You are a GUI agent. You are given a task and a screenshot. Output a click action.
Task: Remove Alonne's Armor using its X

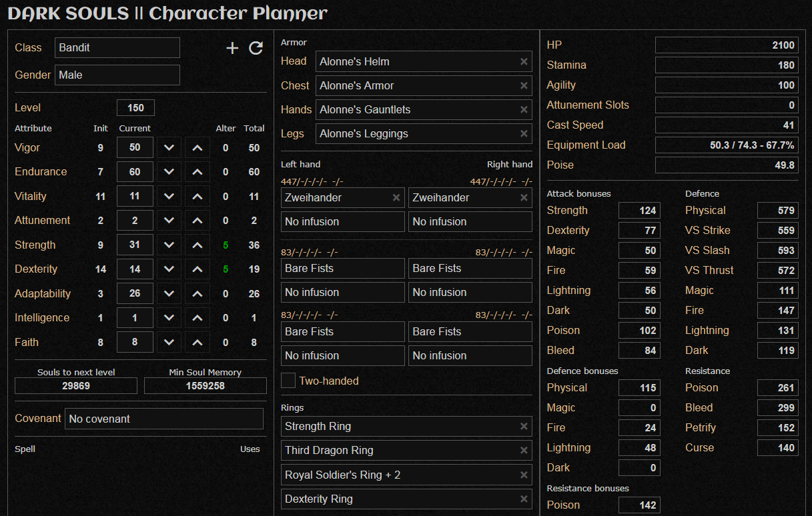click(x=524, y=85)
